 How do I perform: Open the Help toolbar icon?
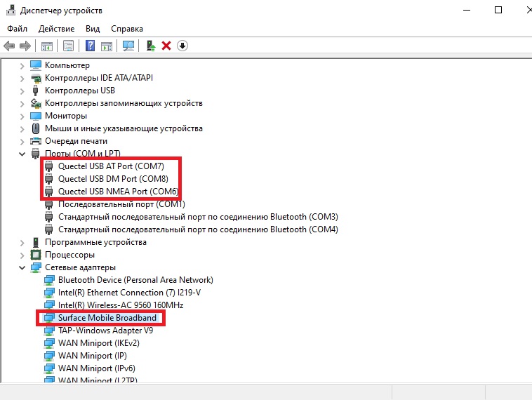tap(90, 46)
